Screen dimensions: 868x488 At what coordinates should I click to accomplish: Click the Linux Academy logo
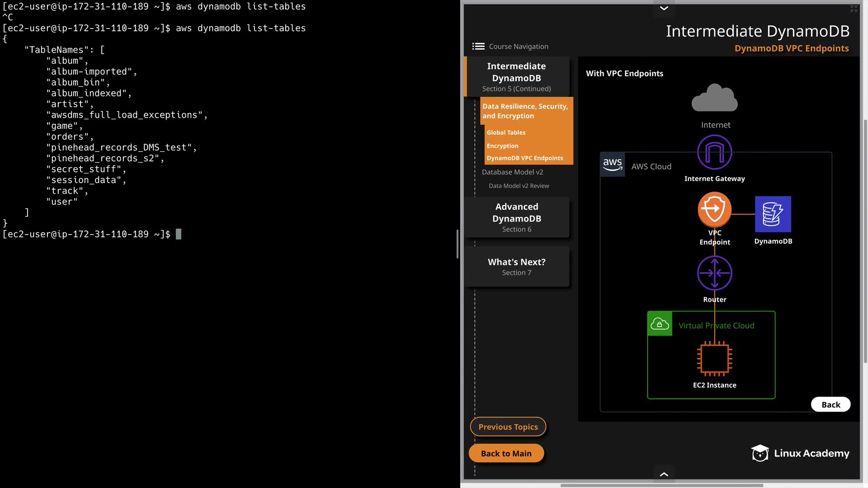pyautogui.click(x=800, y=453)
